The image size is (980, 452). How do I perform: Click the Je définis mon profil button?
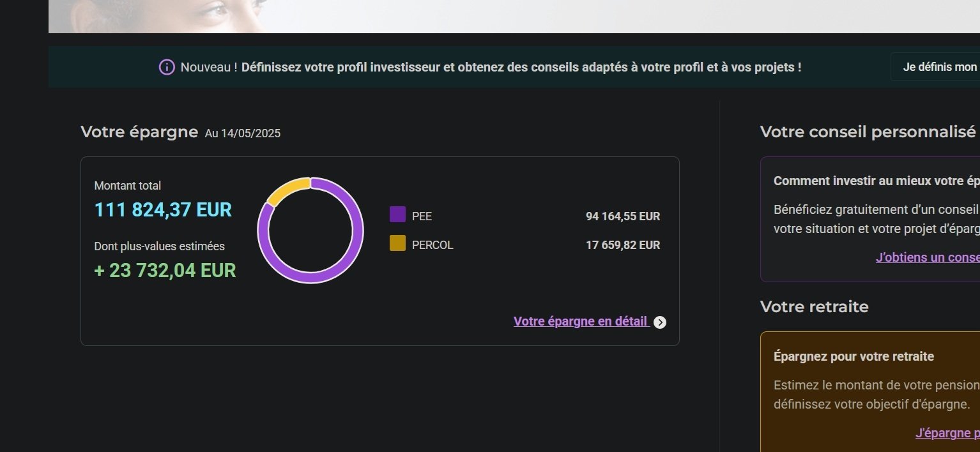[935, 67]
